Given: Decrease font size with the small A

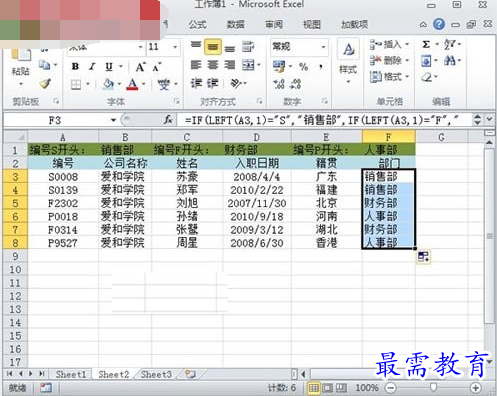Looking at the screenshot, I should pyautogui.click(x=157, y=67).
